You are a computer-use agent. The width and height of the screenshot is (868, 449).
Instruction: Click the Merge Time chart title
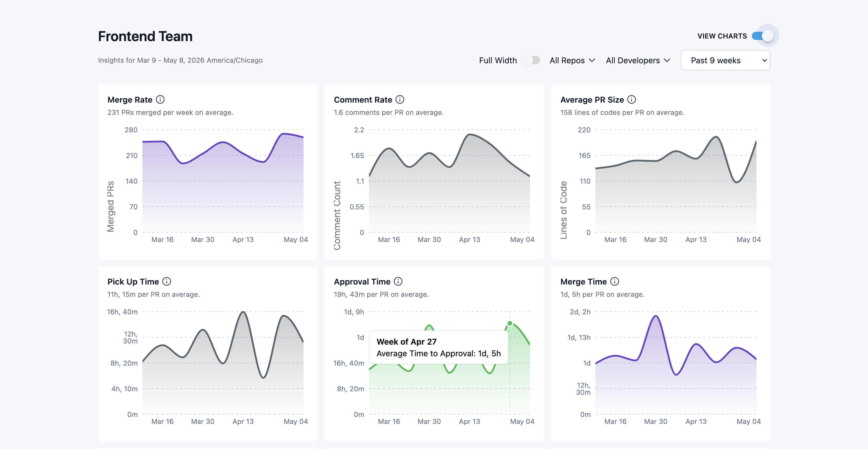[583, 281]
